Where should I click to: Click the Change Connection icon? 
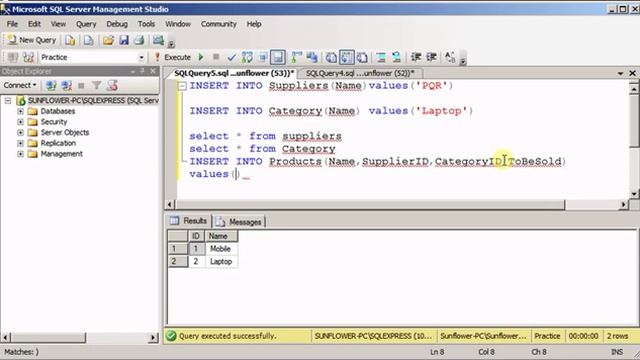pos(28,58)
